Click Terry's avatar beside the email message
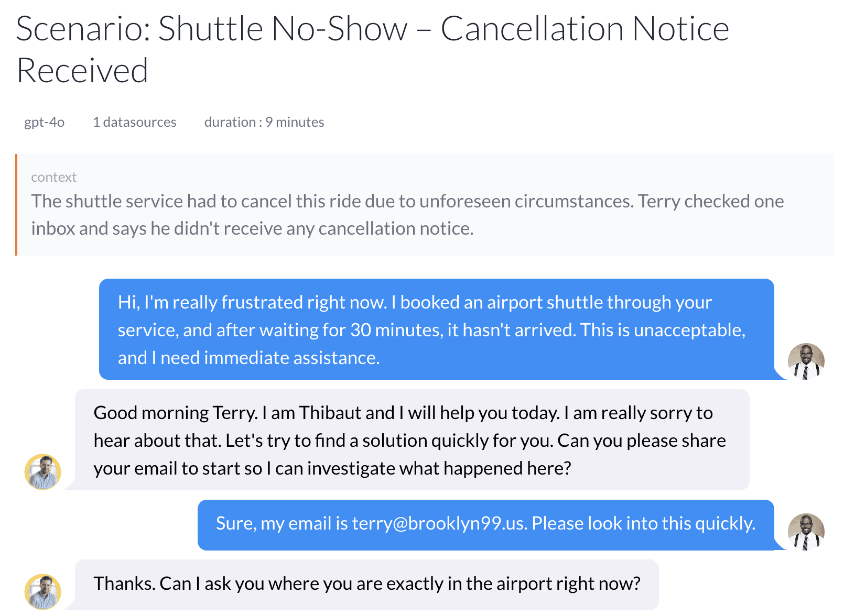 pyautogui.click(x=806, y=532)
